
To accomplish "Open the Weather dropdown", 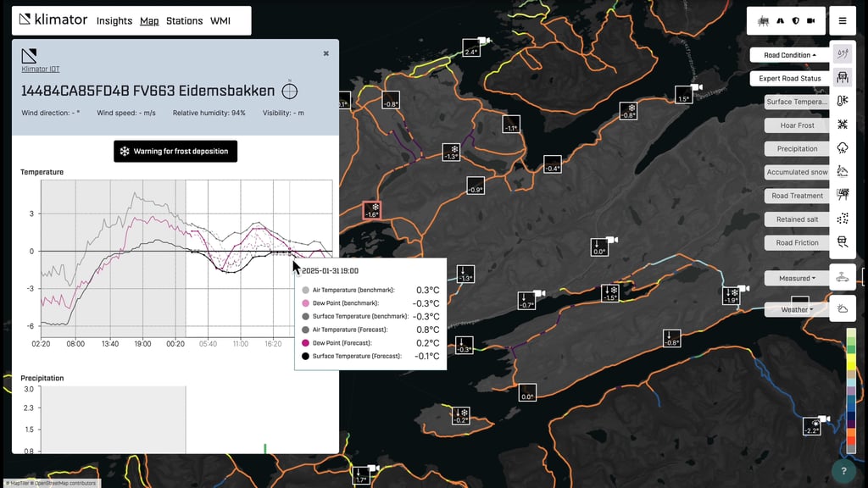I will pyautogui.click(x=795, y=308).
